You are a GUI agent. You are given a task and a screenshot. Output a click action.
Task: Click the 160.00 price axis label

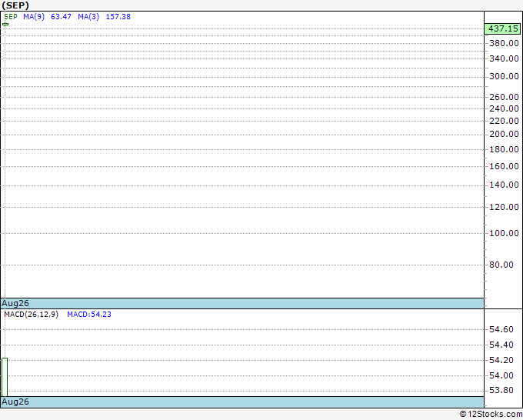(x=504, y=166)
